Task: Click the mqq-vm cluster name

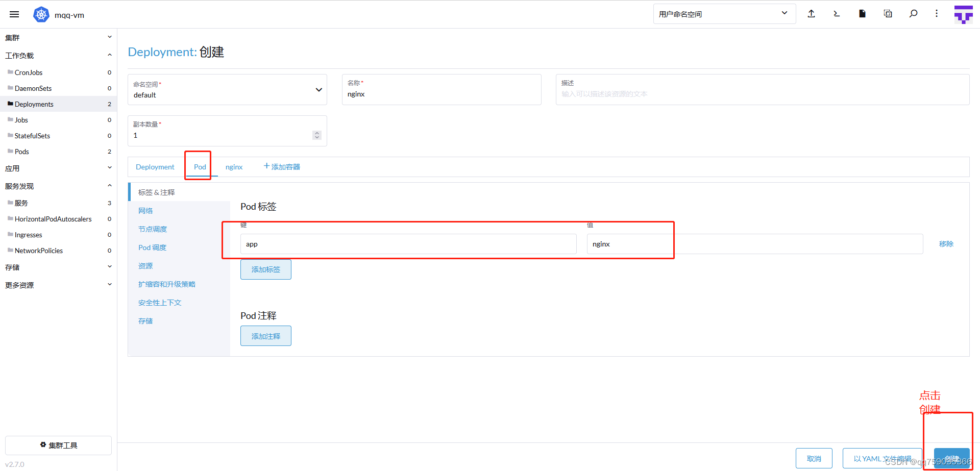Action: coord(69,15)
